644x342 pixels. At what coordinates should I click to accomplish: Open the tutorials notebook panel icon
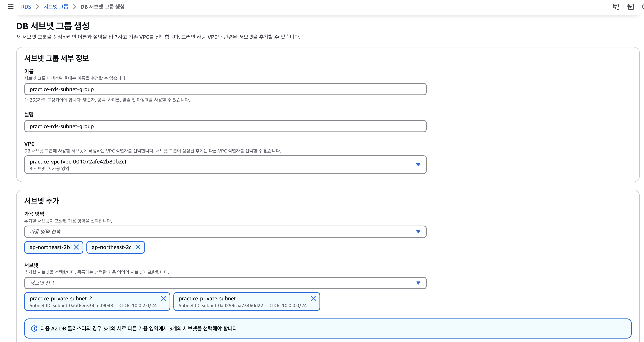click(x=631, y=7)
